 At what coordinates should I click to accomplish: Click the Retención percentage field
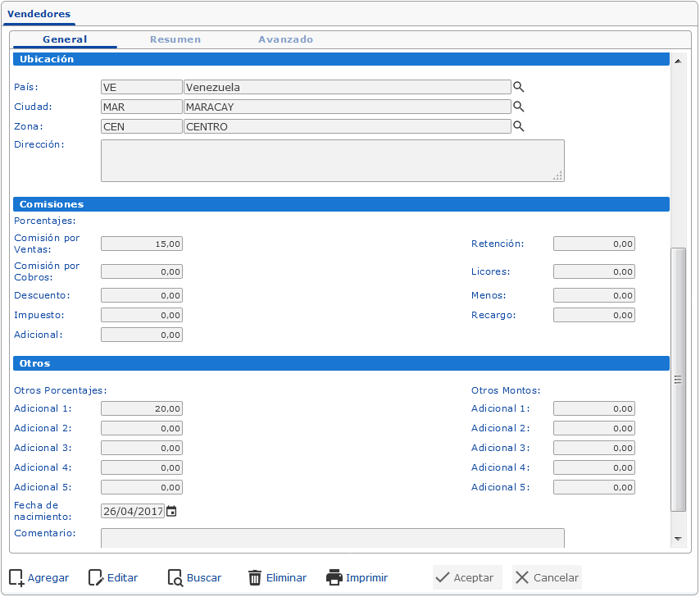coord(593,244)
